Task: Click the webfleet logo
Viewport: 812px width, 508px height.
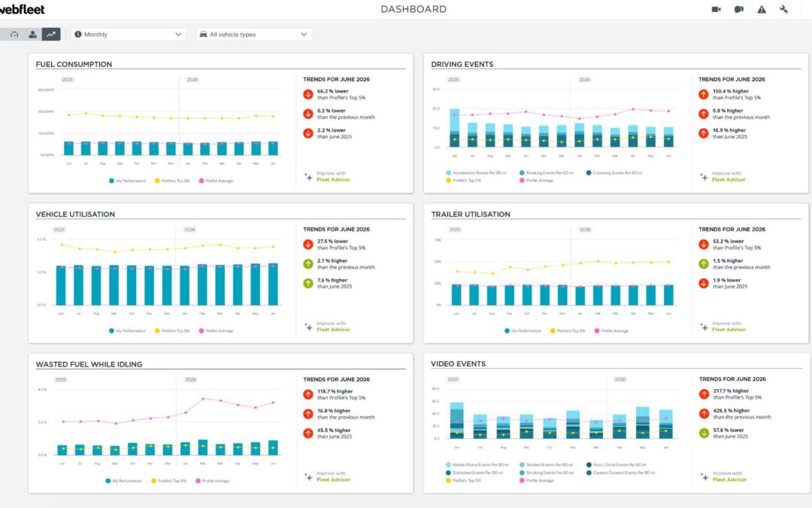Action: [x=22, y=9]
